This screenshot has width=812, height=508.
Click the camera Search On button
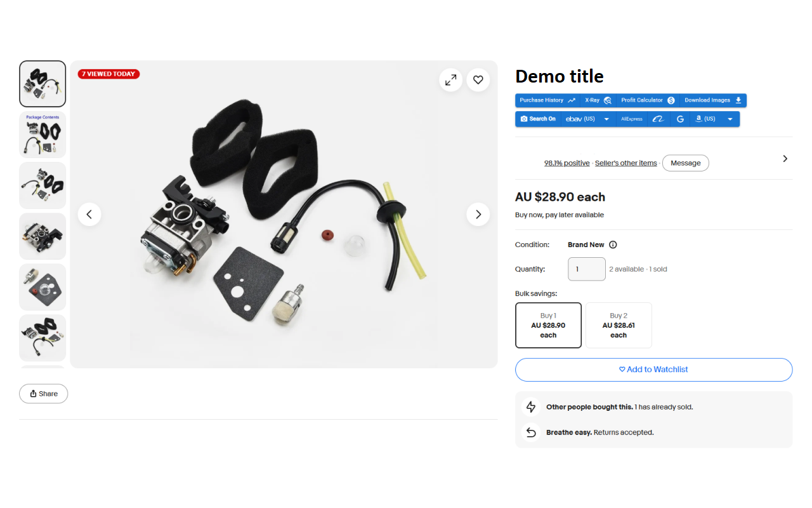(538, 119)
